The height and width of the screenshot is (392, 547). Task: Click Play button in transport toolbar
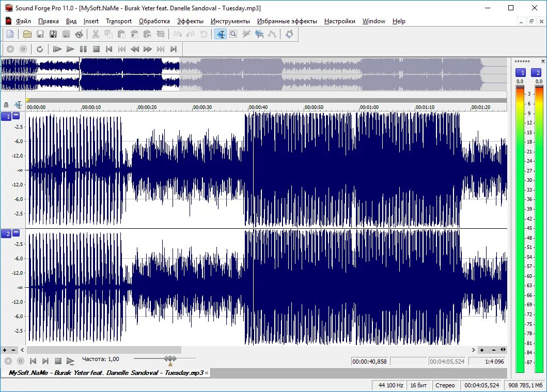(x=70, y=49)
